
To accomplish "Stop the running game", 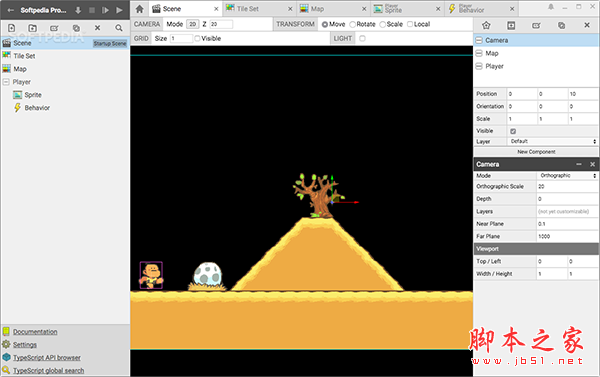I will (x=92, y=10).
